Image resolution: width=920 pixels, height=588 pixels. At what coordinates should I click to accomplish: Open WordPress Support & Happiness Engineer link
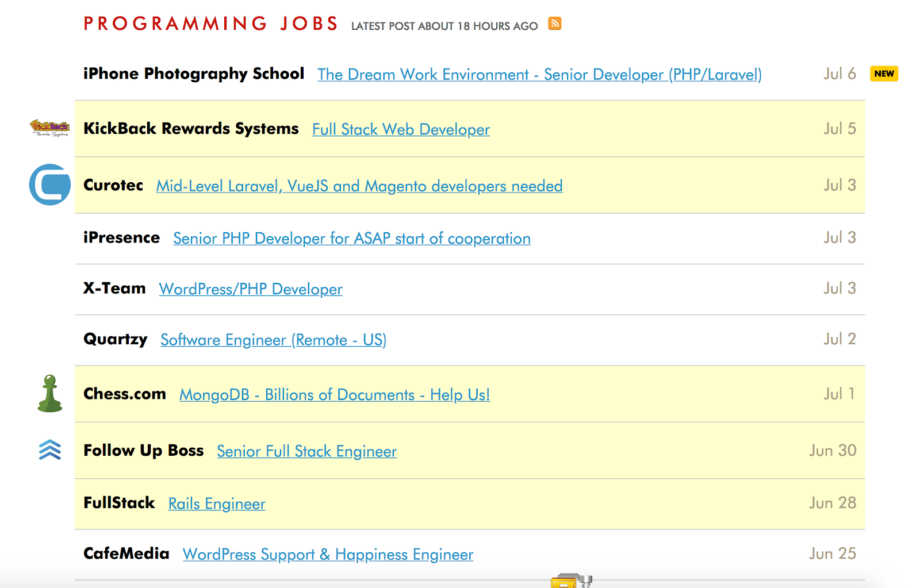[328, 554]
